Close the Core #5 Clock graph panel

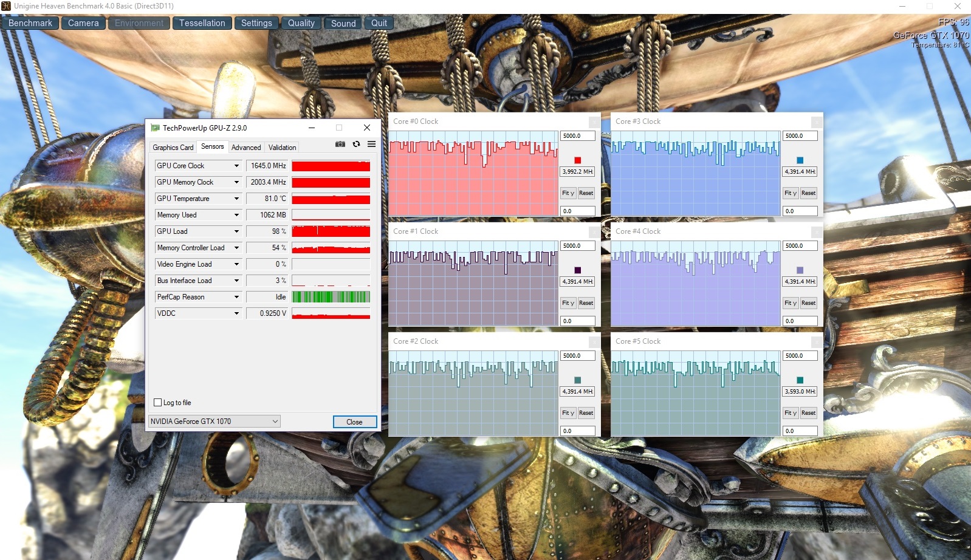point(816,342)
